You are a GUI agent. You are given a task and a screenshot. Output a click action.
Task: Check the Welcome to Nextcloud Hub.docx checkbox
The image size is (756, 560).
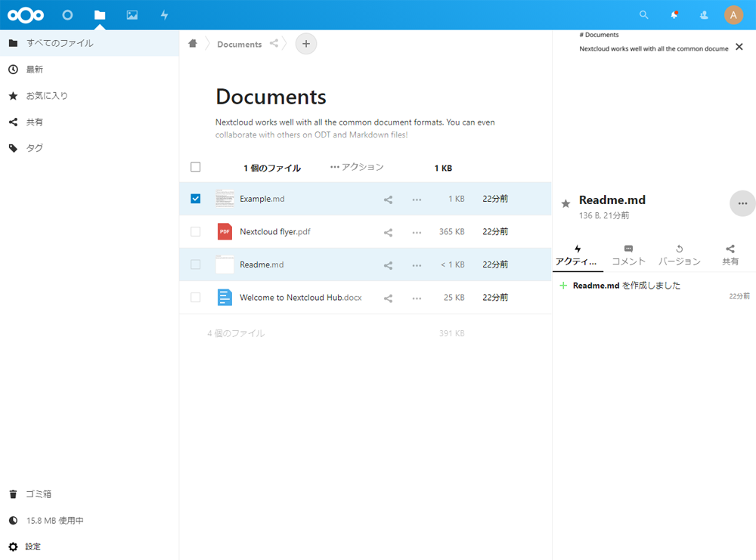click(195, 297)
